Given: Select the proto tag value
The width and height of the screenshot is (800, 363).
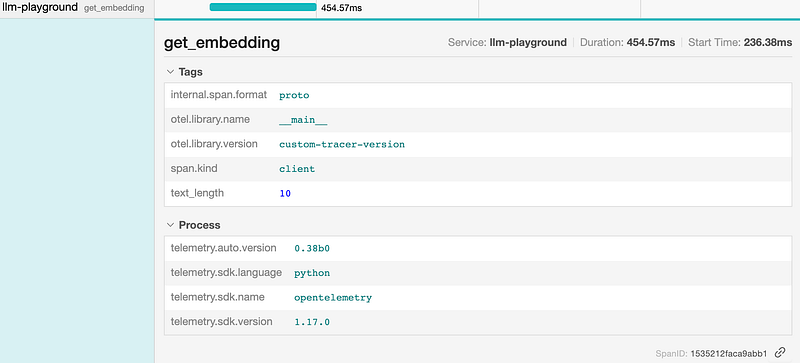Looking at the screenshot, I should 294,95.
